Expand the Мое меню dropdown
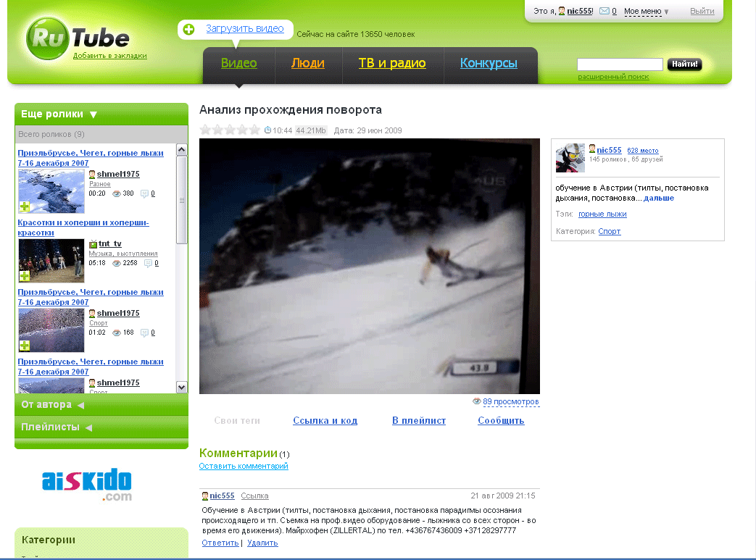Screen dimensions: 756x560 (x=646, y=11)
